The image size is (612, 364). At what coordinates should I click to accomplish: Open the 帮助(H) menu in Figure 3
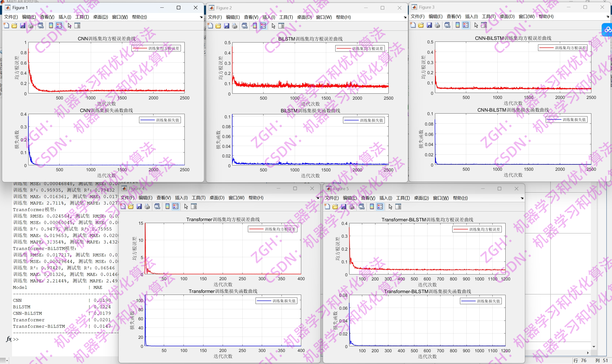click(546, 16)
